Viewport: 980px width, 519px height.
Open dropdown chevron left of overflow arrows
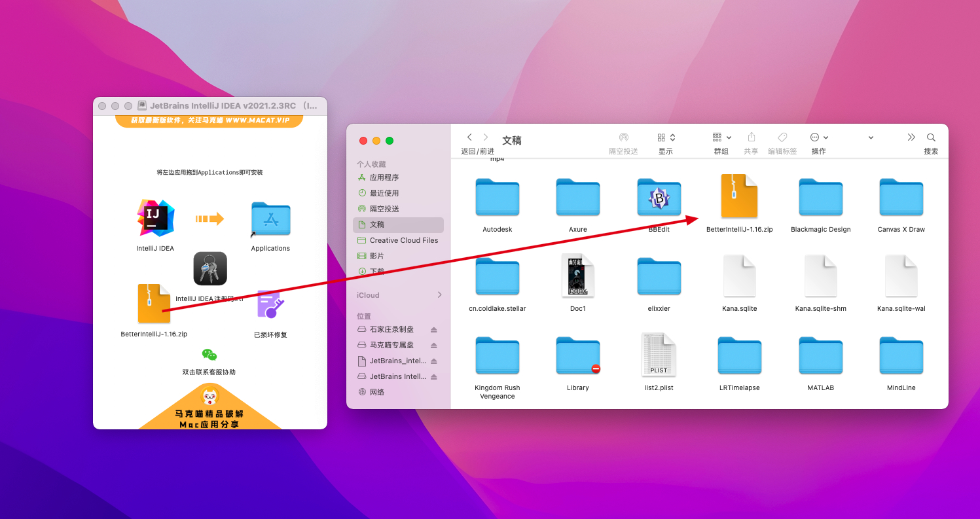pos(871,137)
